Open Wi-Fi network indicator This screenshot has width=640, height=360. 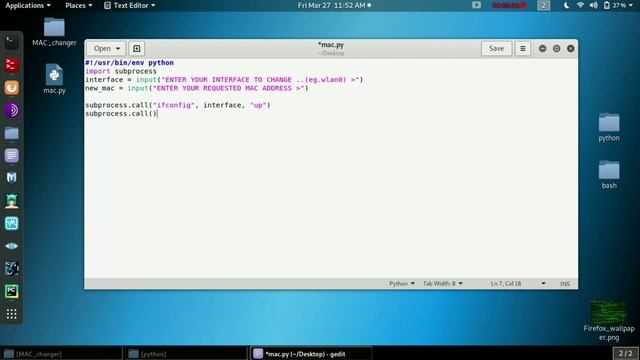coord(580,5)
